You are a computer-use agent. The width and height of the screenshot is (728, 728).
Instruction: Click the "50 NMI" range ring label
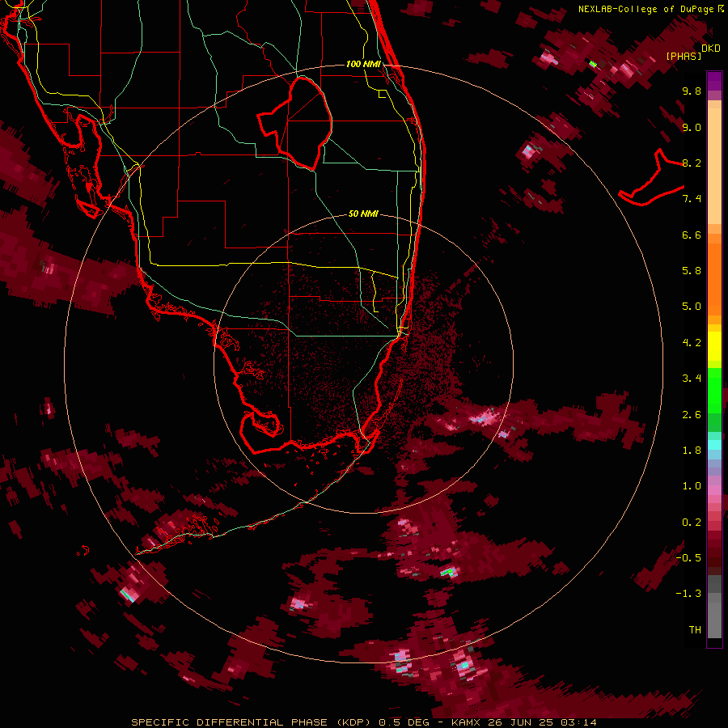(x=363, y=214)
